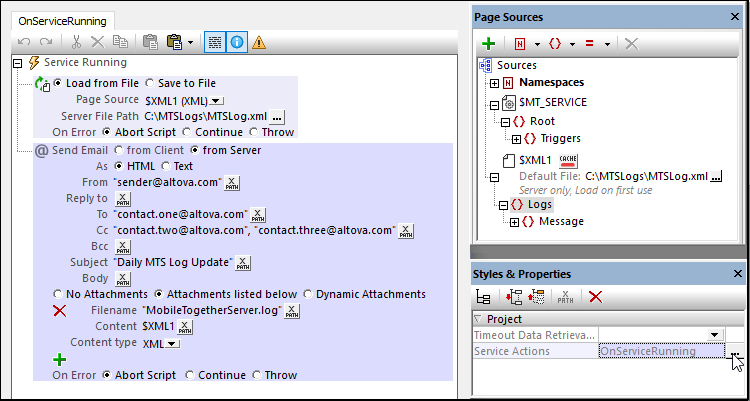This screenshot has height=401, width=750.
Task: Click the Copy icon in the action toolbar
Action: click(x=120, y=42)
